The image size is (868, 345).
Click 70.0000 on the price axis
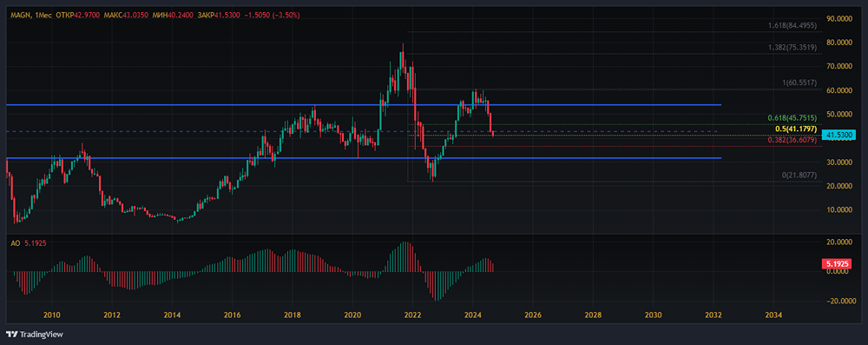[x=839, y=66]
